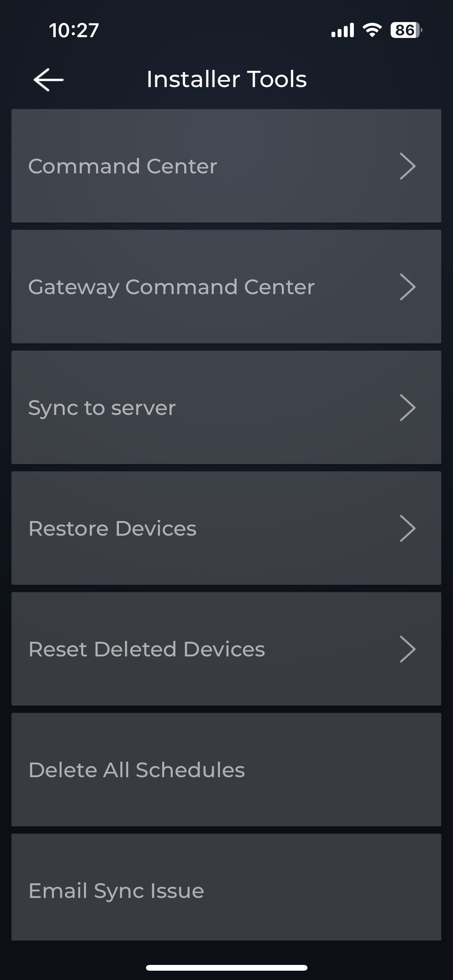Tap the empty area of Delete All Schedules row
Screen dimensions: 453x980
[348, 770]
